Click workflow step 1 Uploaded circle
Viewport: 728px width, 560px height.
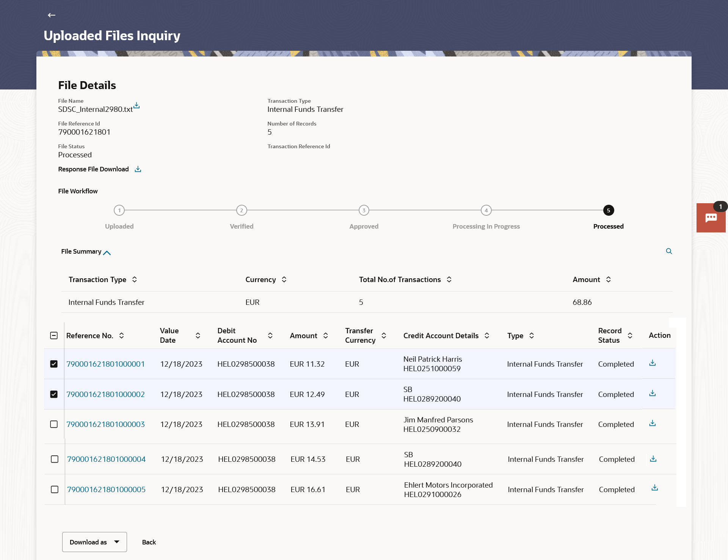coord(119,210)
